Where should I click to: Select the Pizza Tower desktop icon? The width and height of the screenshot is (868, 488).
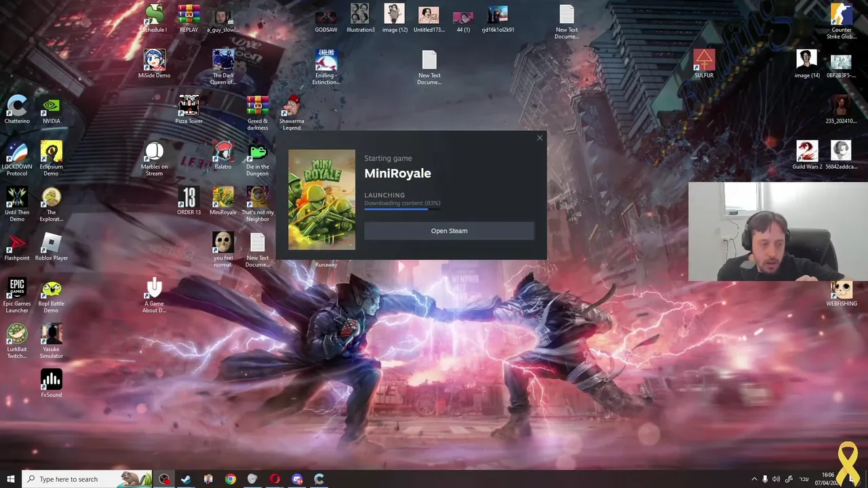(189, 109)
